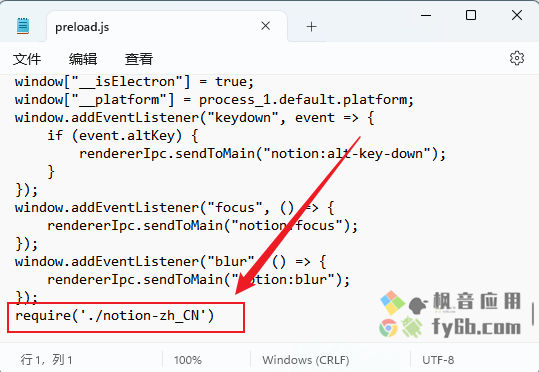The width and height of the screenshot is (539, 372).
Task: Click the notion:focus sendToMain line
Action: click(x=202, y=226)
